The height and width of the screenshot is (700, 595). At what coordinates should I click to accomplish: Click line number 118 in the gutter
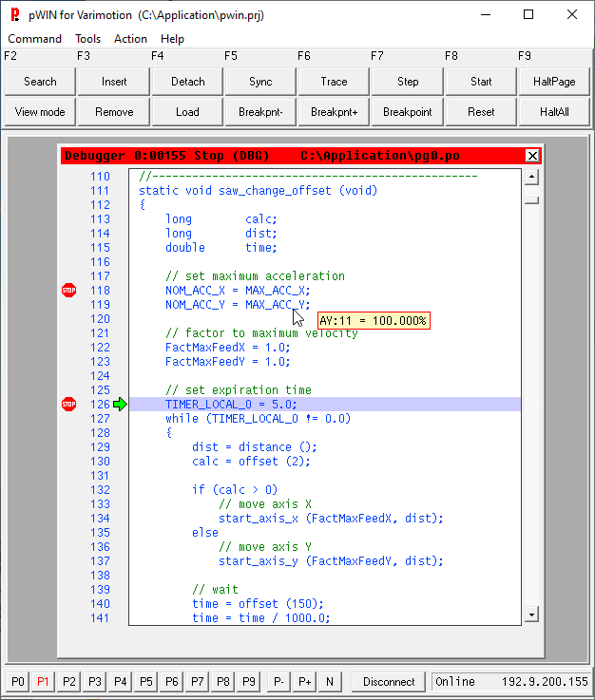100,291
